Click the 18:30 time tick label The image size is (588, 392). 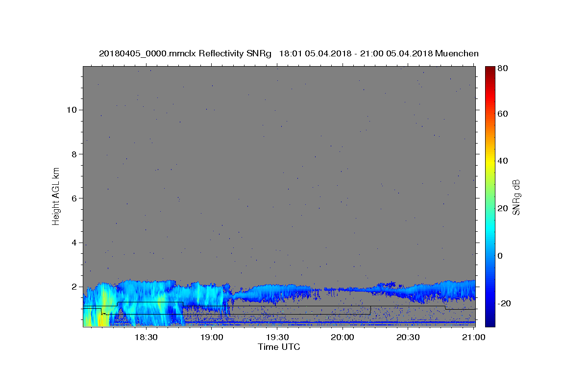146,337
